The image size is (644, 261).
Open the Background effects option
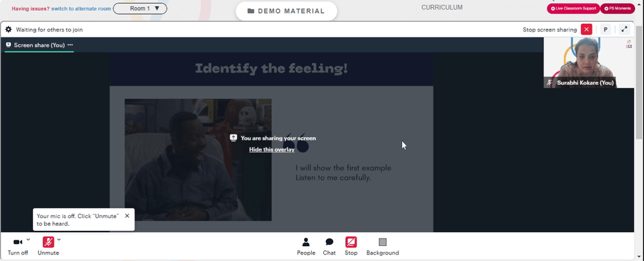tap(383, 247)
